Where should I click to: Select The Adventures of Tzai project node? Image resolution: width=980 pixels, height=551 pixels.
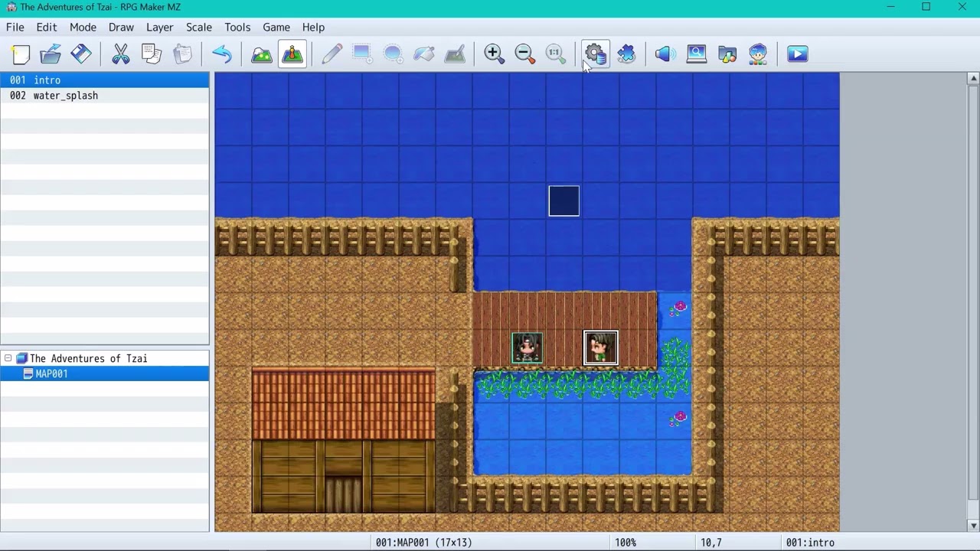click(x=88, y=358)
